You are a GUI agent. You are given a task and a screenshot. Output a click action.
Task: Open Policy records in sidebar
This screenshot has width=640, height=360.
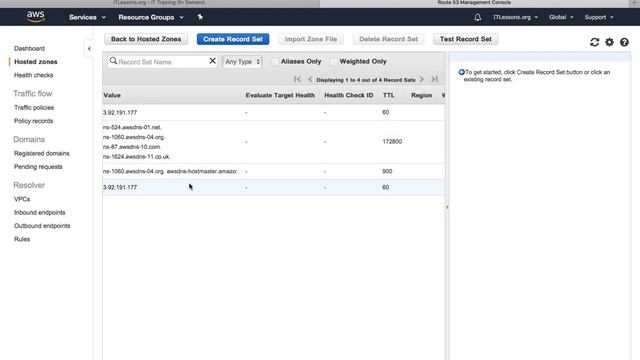click(x=33, y=121)
